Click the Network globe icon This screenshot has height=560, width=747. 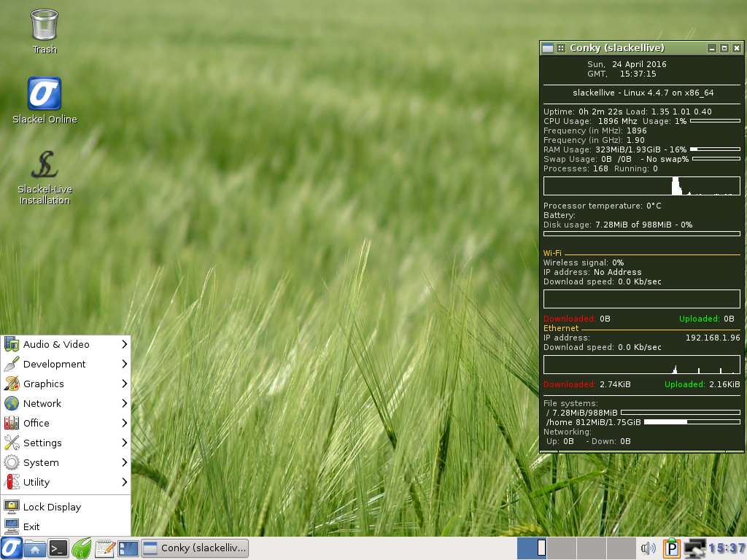click(12, 403)
